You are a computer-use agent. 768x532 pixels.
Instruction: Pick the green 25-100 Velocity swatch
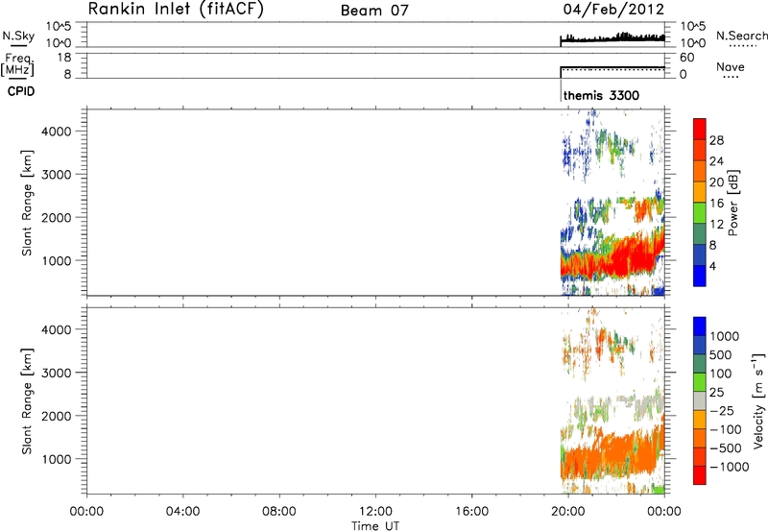(700, 382)
